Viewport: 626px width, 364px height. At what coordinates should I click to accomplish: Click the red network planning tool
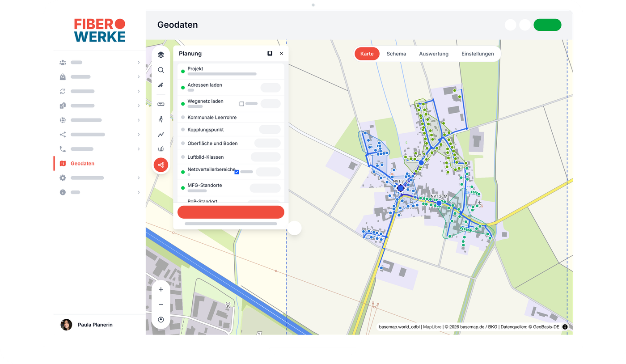[161, 165]
